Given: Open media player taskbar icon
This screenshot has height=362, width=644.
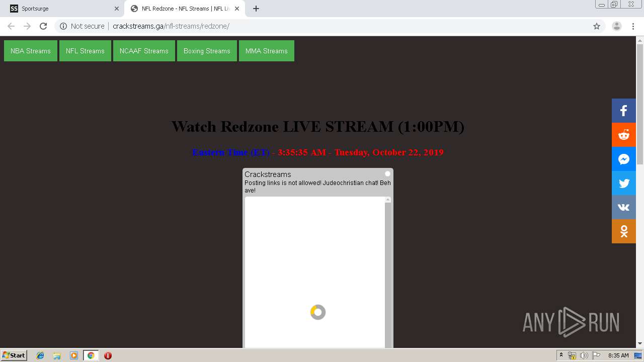Looking at the screenshot, I should tap(74, 355).
